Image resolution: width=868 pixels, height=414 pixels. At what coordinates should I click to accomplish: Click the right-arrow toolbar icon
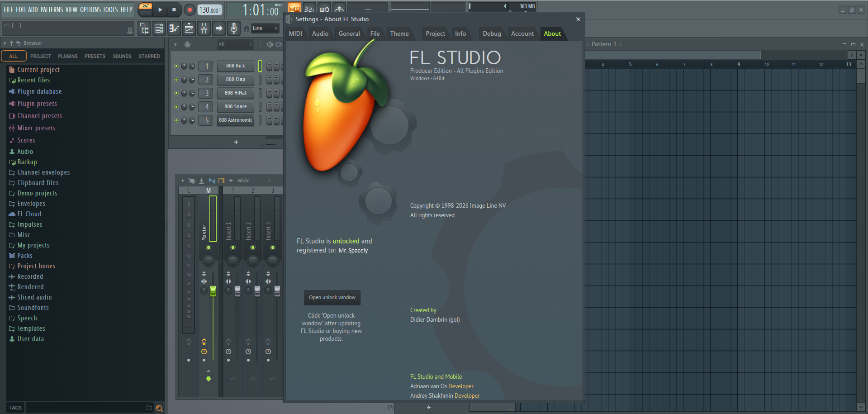tap(219, 29)
